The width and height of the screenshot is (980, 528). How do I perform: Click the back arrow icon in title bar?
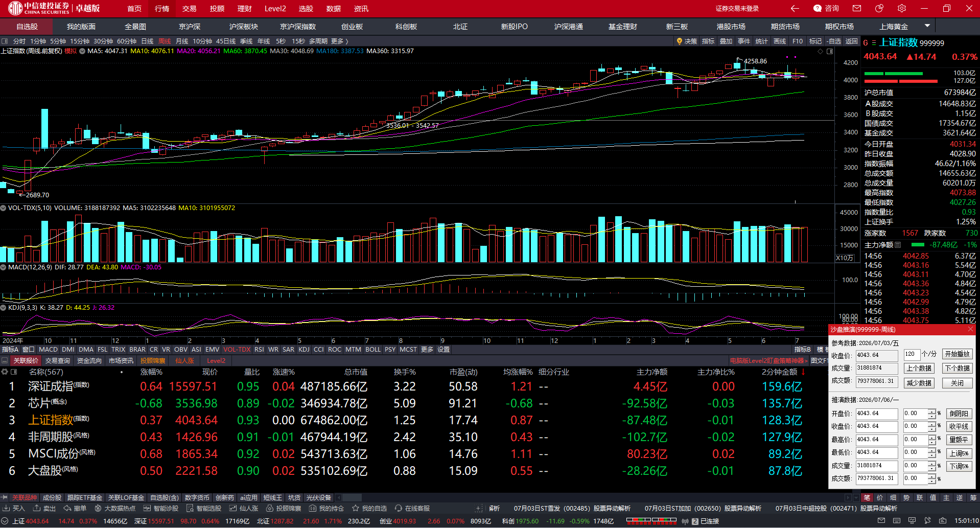pyautogui.click(x=795, y=8)
